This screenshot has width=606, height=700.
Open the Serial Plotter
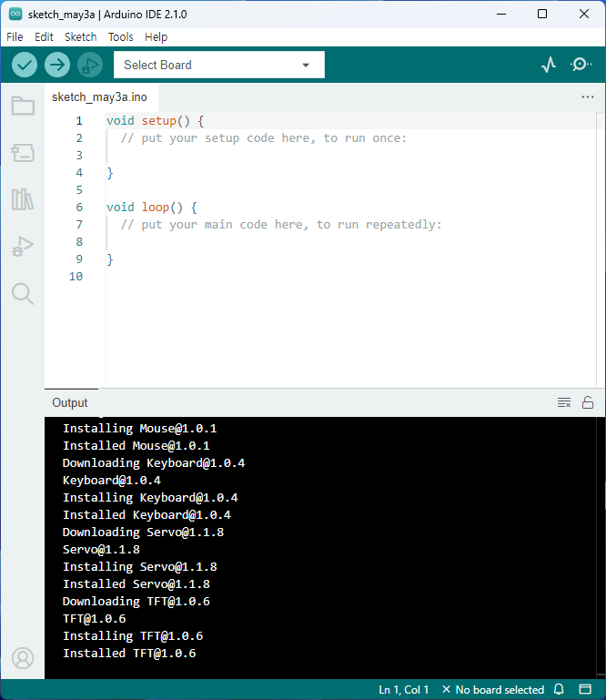pos(549,65)
